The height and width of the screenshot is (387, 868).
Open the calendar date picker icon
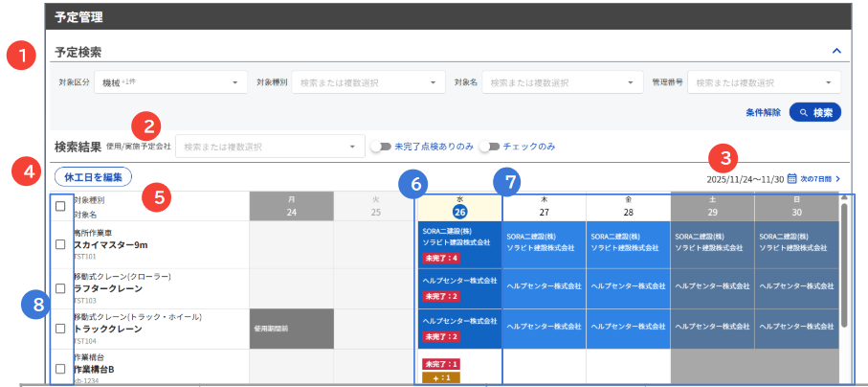coord(791,178)
